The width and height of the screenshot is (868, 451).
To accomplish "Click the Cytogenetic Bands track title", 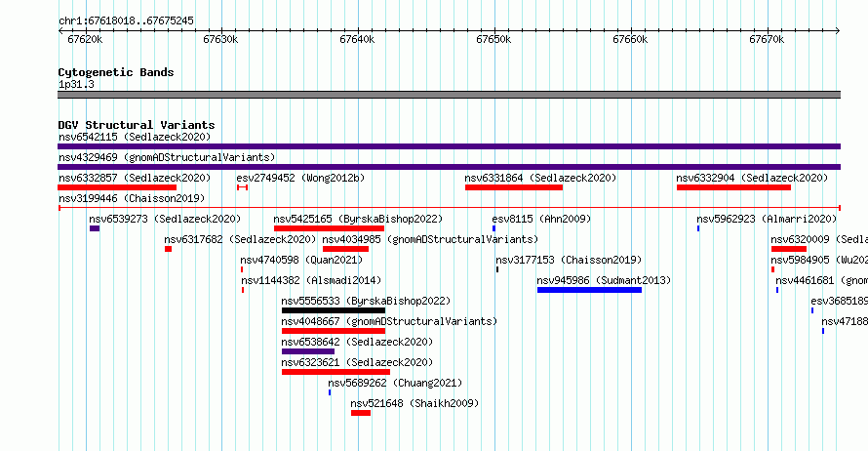I will point(116,72).
